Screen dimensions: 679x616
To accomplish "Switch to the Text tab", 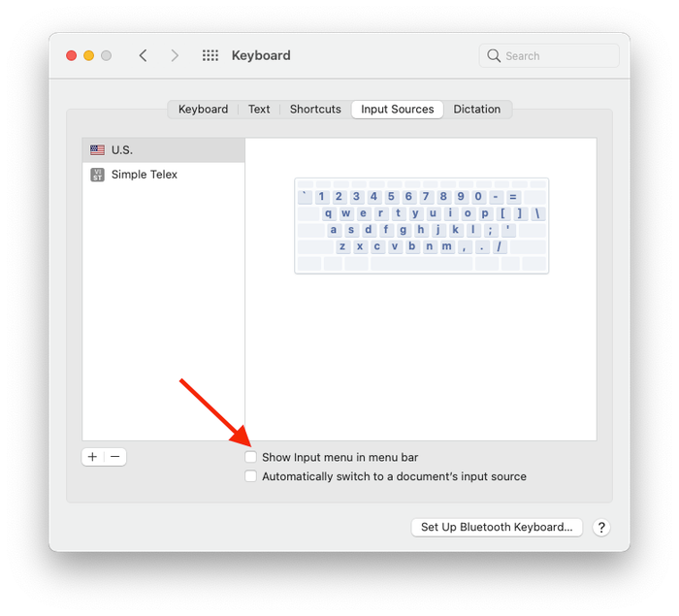I will click(x=259, y=110).
